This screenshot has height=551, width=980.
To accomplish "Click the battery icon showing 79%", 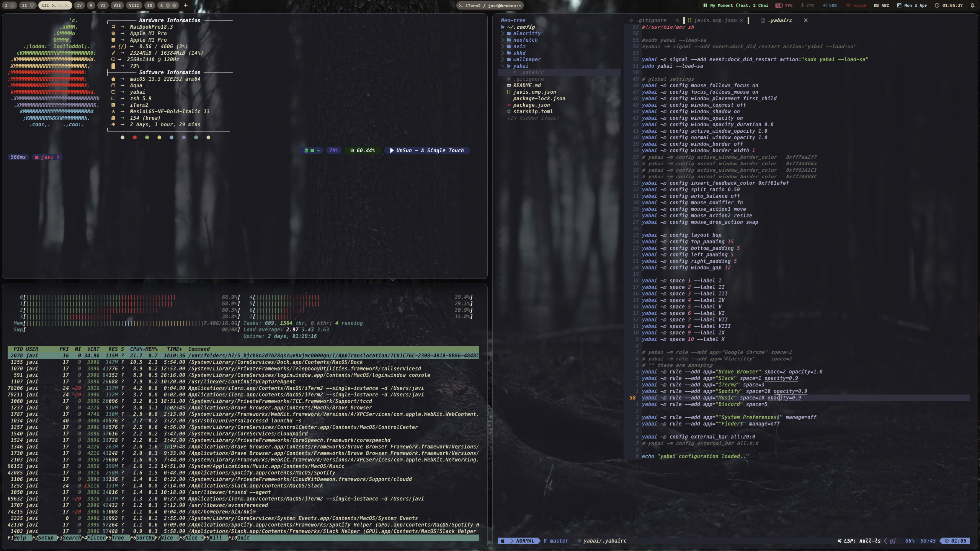I will point(779,5).
